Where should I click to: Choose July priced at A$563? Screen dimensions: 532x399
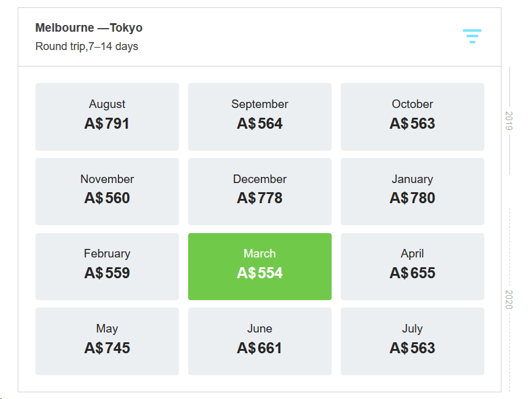point(412,341)
